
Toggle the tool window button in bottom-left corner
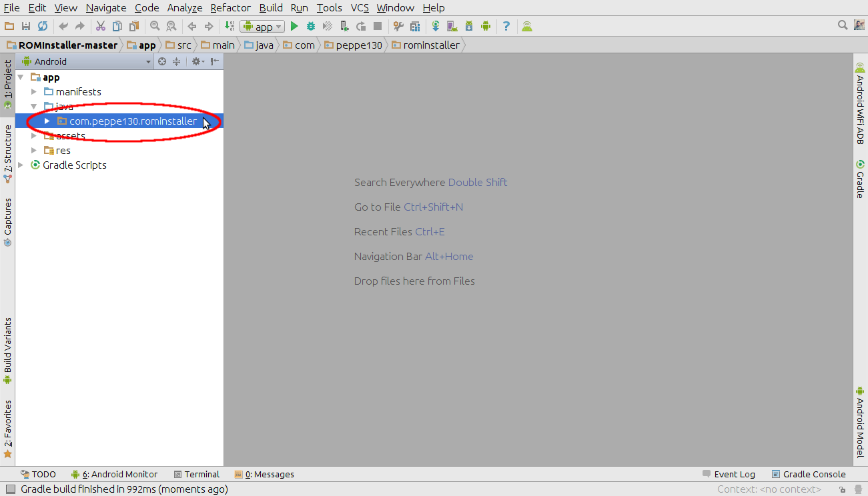10,489
